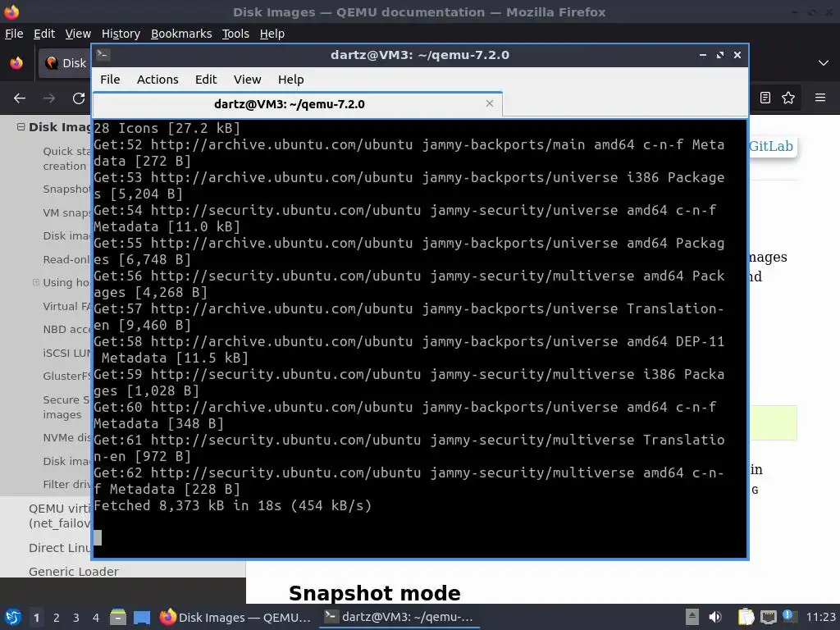This screenshot has width=840, height=630.
Task: Open terminal Help menu
Action: [x=291, y=80]
